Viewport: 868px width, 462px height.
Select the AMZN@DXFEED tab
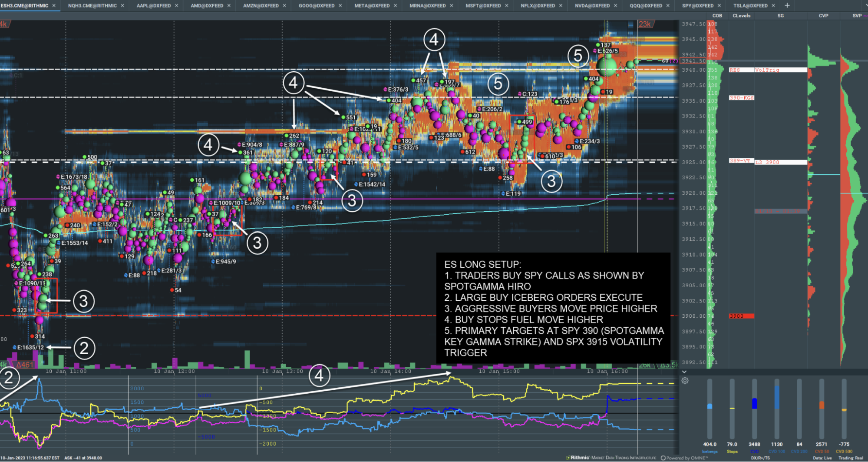[261, 6]
